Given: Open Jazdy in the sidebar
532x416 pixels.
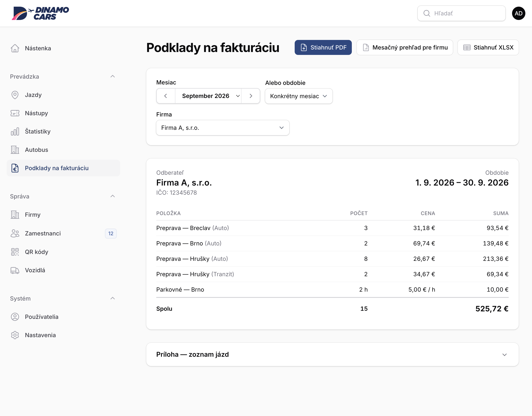Looking at the screenshot, I should pyautogui.click(x=63, y=95).
